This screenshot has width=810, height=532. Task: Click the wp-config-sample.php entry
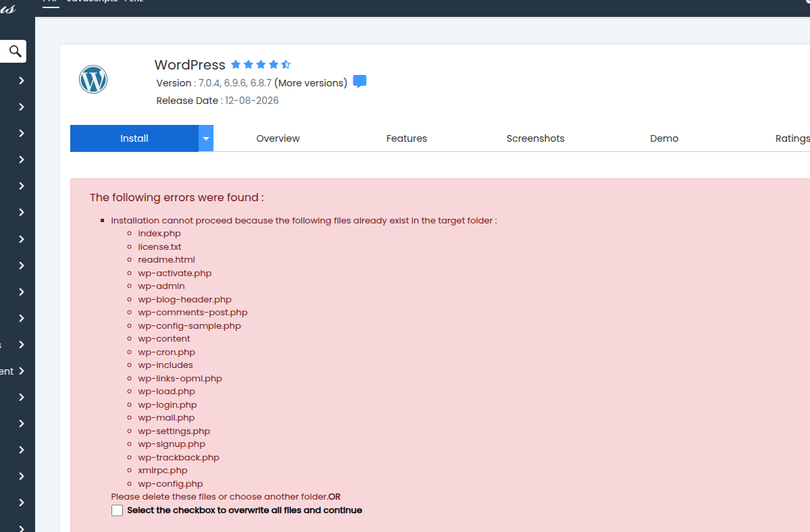[189, 325]
